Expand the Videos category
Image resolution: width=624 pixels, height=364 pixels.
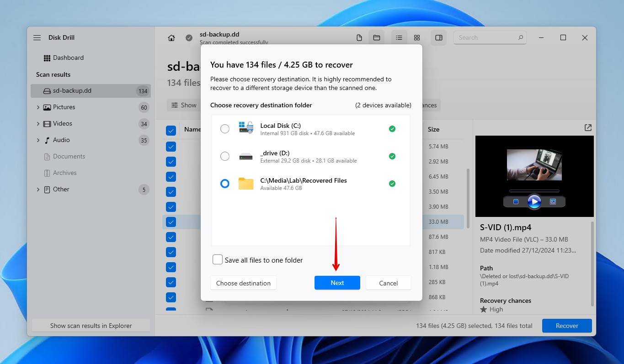coord(38,123)
